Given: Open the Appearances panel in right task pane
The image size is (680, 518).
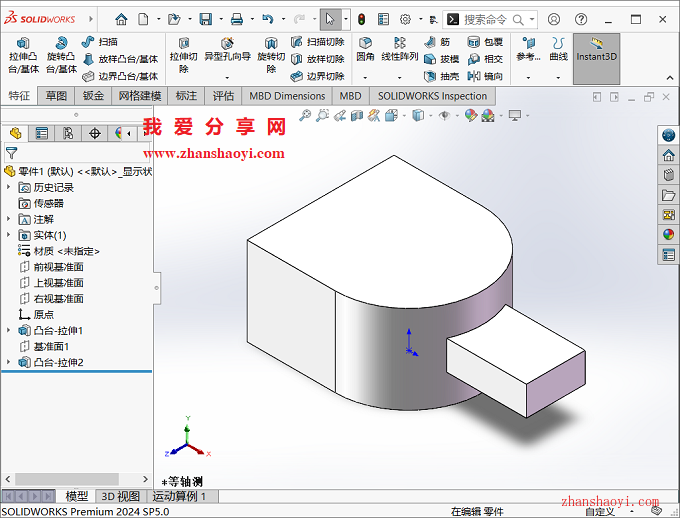Looking at the screenshot, I should point(668,235).
